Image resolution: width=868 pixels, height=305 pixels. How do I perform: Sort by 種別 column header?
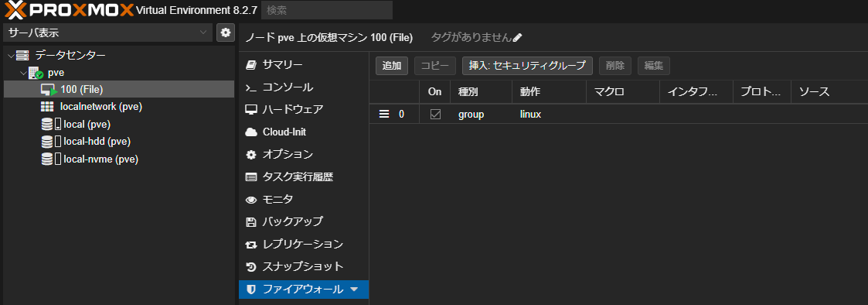point(481,92)
